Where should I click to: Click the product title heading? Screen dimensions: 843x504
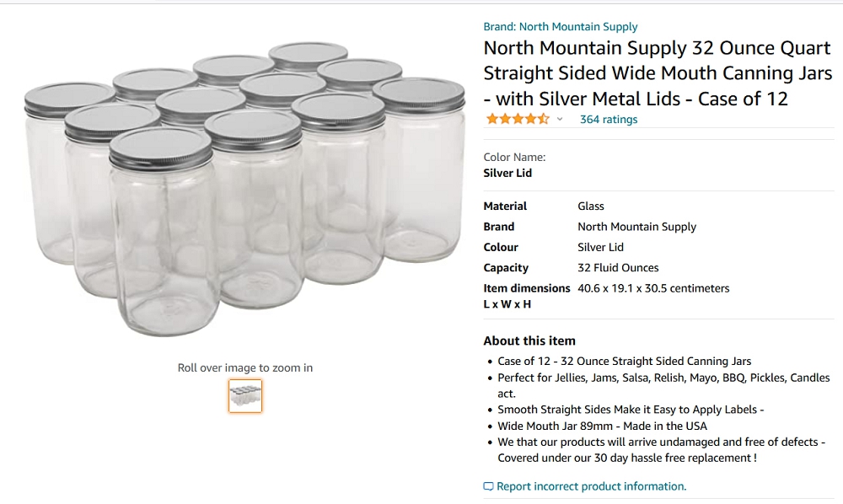tap(656, 73)
